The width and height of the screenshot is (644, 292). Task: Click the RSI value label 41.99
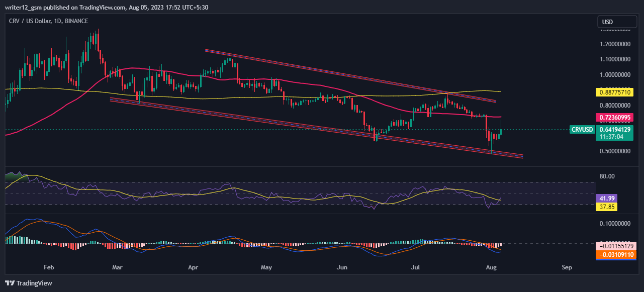607,199
